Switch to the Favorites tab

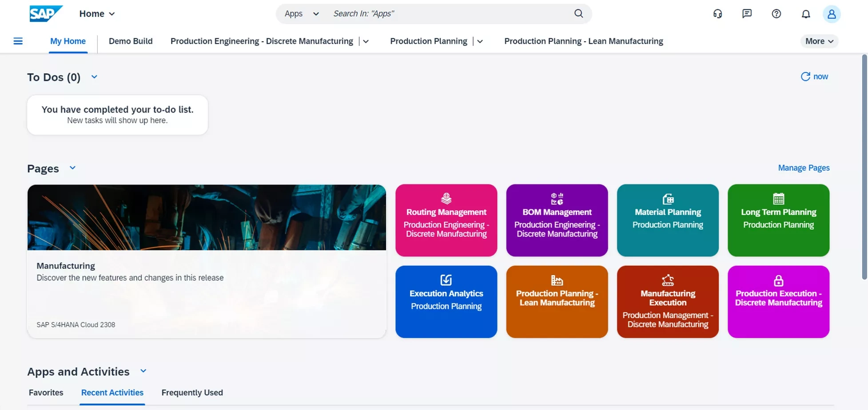click(x=46, y=392)
